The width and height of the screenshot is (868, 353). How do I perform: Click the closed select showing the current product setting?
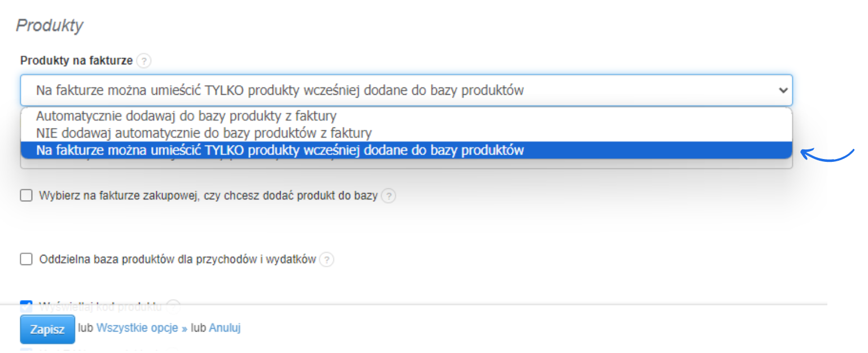(395, 90)
